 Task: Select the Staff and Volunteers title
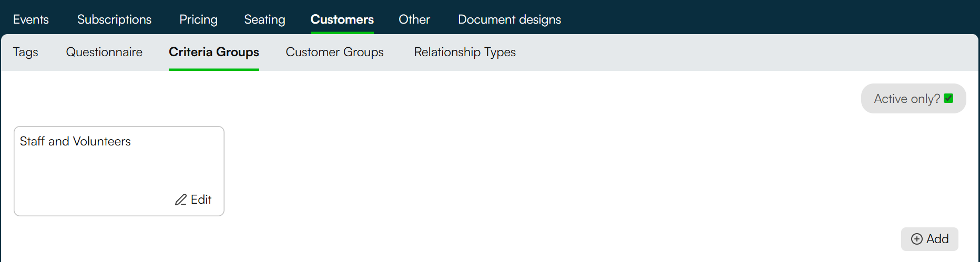75,141
